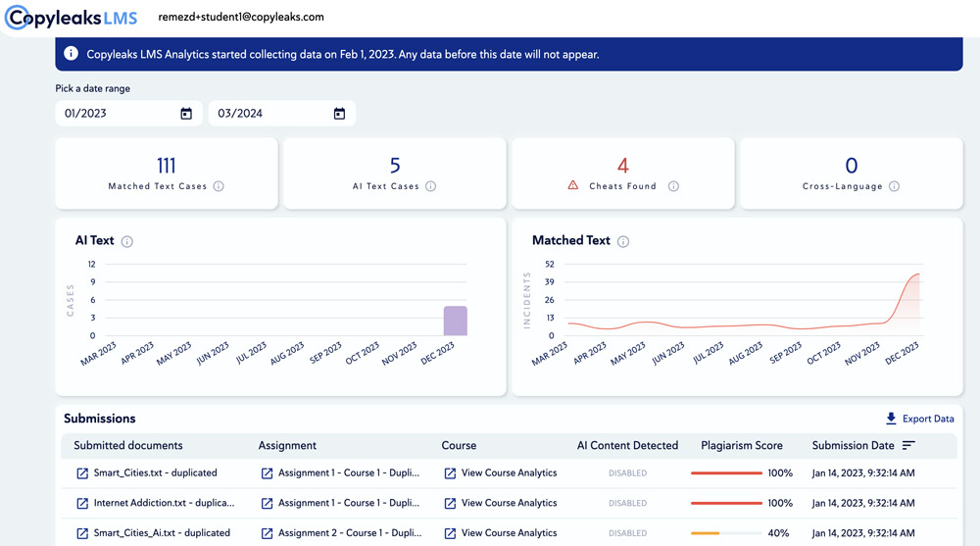The height and width of the screenshot is (546, 980).
Task: Open Assignment 1 link icon in Smart_Cities.txt row
Action: [x=267, y=473]
